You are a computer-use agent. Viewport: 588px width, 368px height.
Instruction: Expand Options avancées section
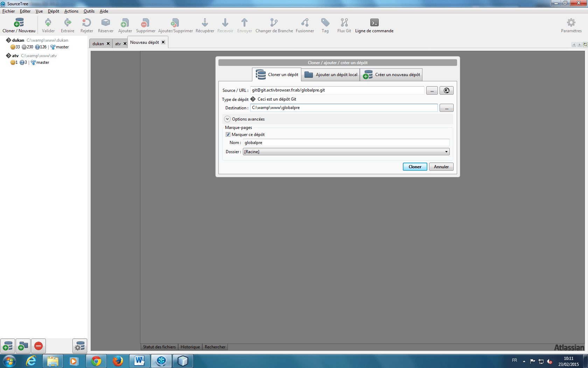click(x=227, y=119)
